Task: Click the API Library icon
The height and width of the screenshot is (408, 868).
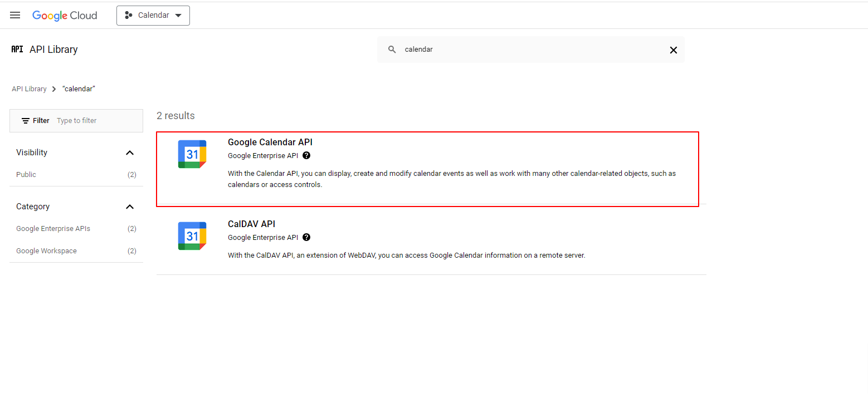Action: 17,49
